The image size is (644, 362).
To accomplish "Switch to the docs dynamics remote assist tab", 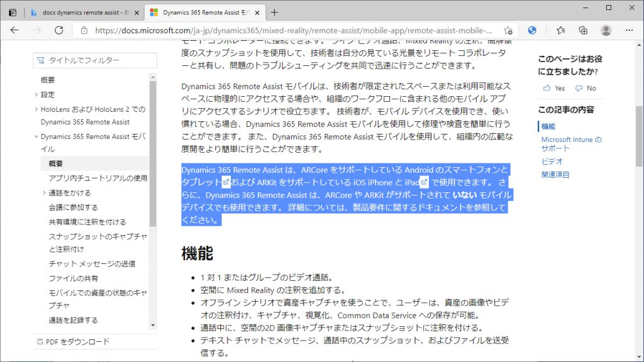I will pos(86,13).
